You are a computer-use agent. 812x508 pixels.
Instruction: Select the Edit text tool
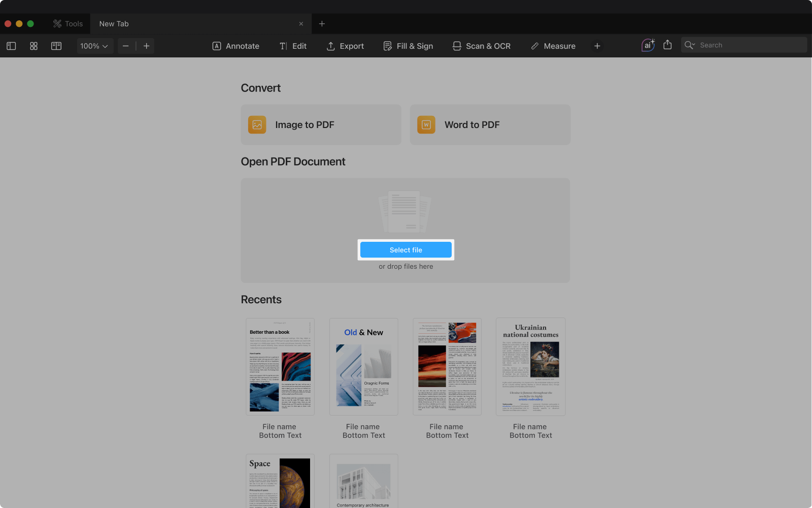(x=293, y=46)
